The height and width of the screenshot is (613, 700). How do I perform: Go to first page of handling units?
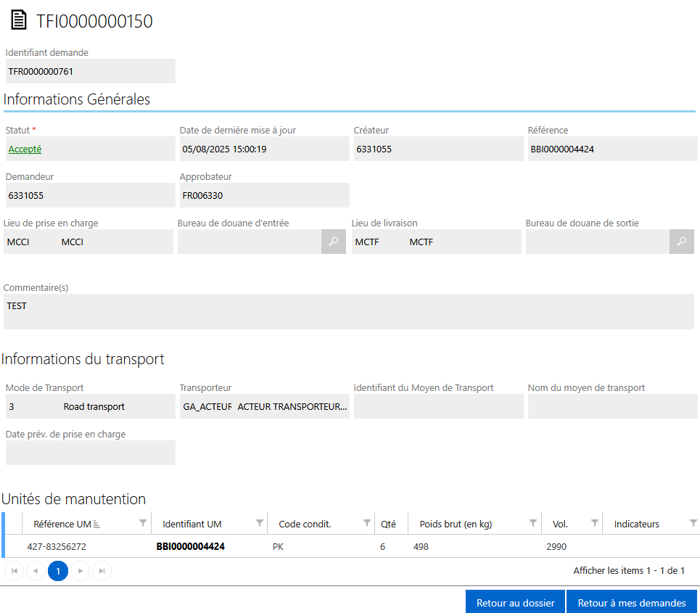[x=14, y=571]
